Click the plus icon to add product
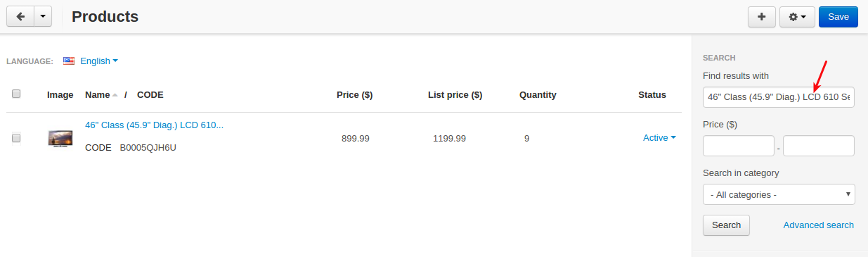The height and width of the screenshot is (257, 868). (x=761, y=17)
